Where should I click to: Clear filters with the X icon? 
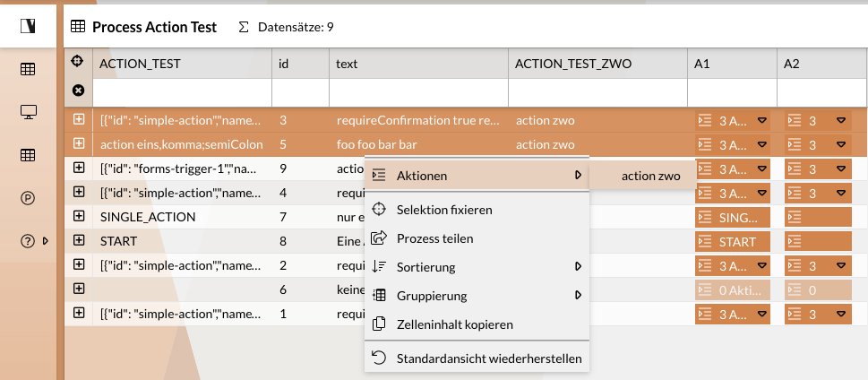point(78,91)
